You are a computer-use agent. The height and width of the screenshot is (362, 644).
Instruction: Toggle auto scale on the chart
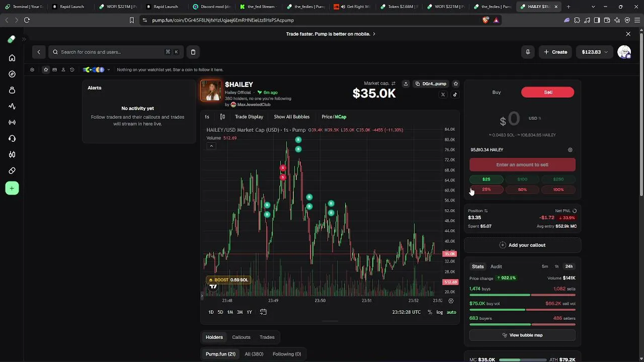451,312
